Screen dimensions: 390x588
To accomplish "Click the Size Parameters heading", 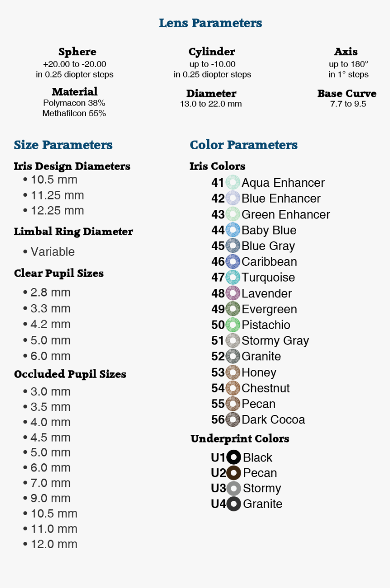I will point(63,145).
